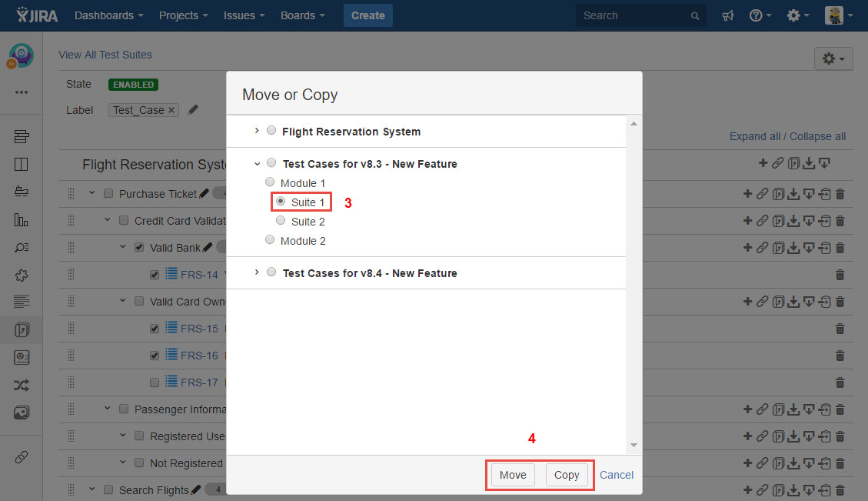The image size is (868, 501).
Task: Open the Issues menu
Action: tap(244, 15)
